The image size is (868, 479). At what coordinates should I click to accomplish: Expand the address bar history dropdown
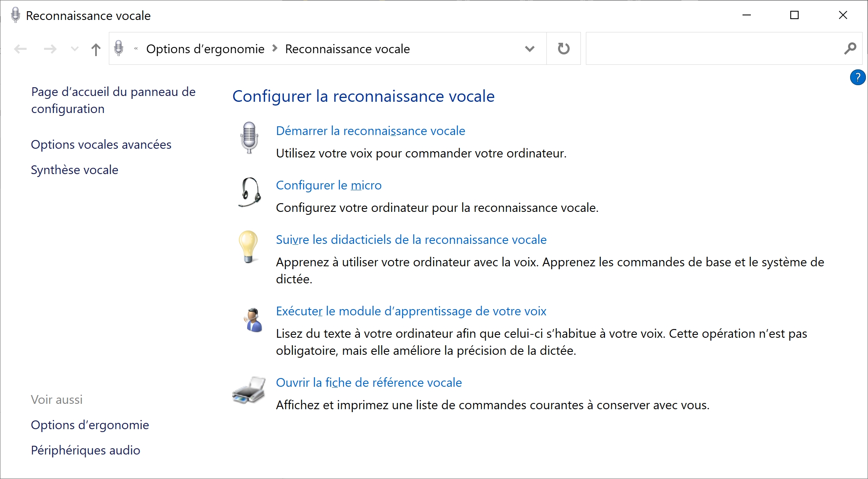529,49
